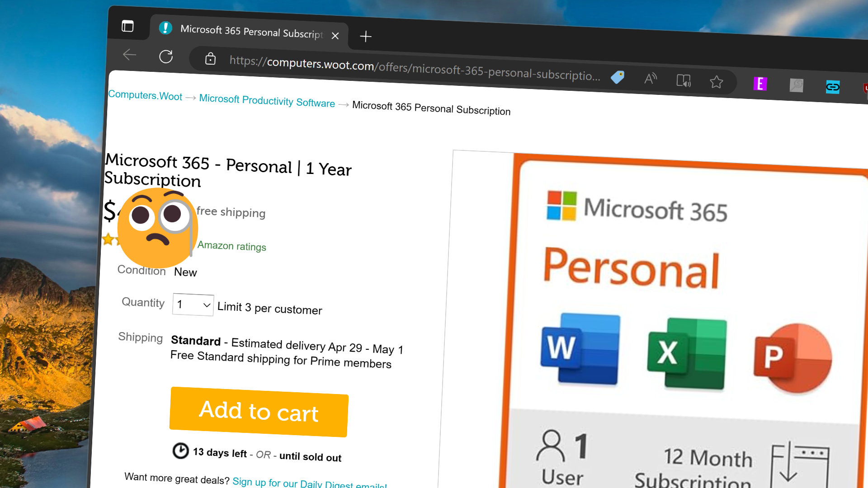Click the new tab plus button
The image size is (868, 488).
(x=366, y=34)
